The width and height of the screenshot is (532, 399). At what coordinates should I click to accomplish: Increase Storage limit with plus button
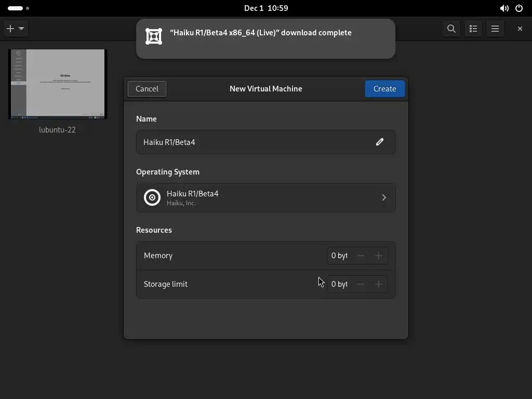[x=379, y=284]
